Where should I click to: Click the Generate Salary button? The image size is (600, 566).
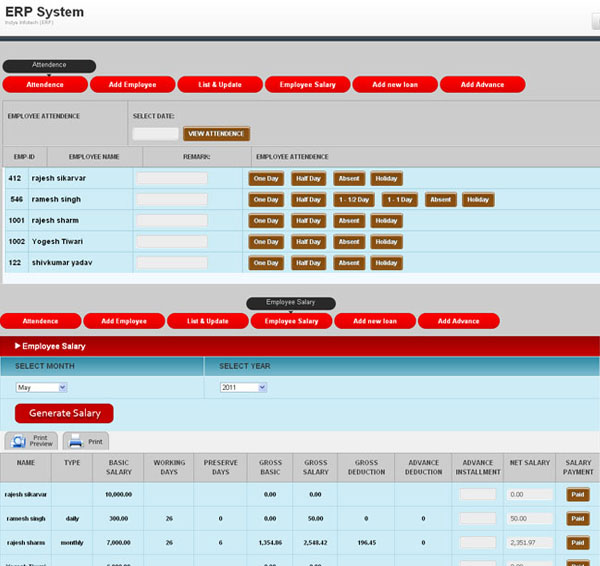point(64,413)
